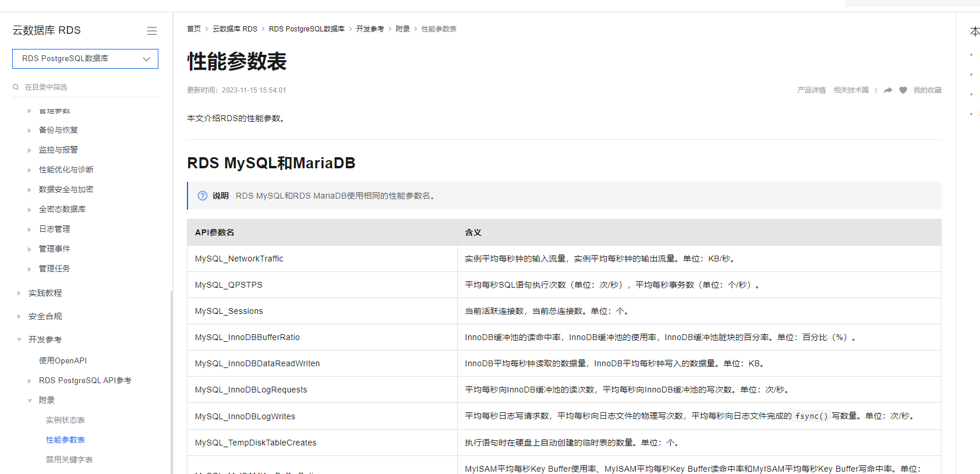The height and width of the screenshot is (474, 980).
Task: Open the 相关技术圈 link
Action: [x=851, y=90]
